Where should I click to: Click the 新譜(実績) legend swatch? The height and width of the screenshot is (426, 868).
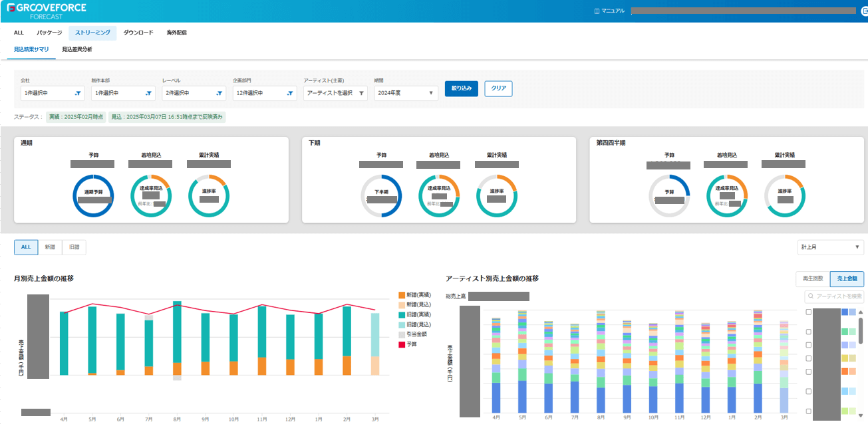(x=402, y=294)
